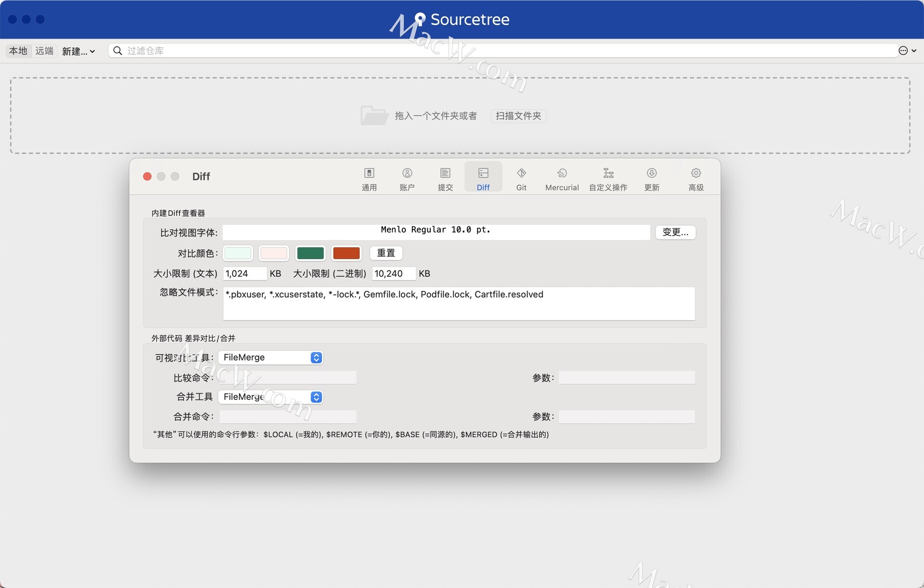Click the 参数 field beside 合并命令

pos(627,417)
